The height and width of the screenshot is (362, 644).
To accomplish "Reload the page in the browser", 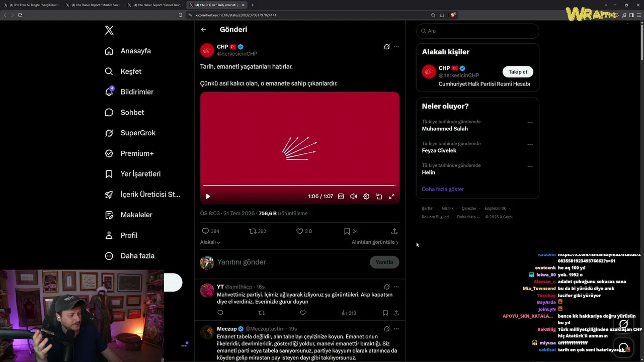I will 20,15.
